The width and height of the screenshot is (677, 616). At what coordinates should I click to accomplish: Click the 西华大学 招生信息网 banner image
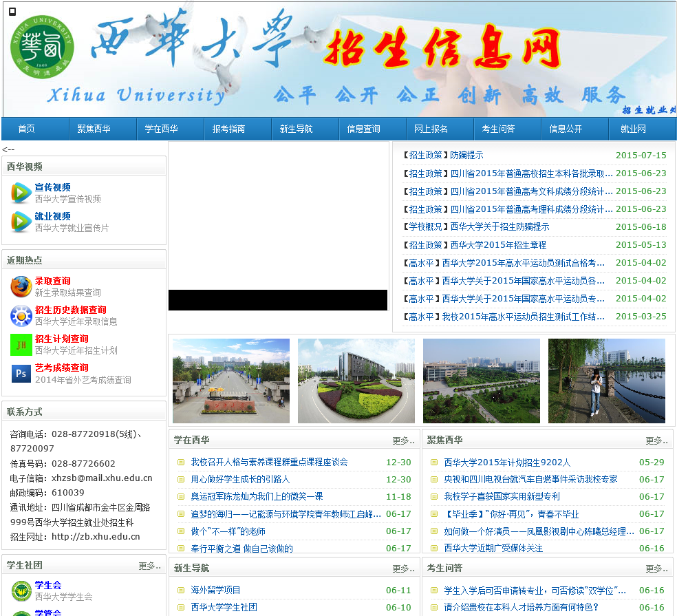(x=340, y=59)
